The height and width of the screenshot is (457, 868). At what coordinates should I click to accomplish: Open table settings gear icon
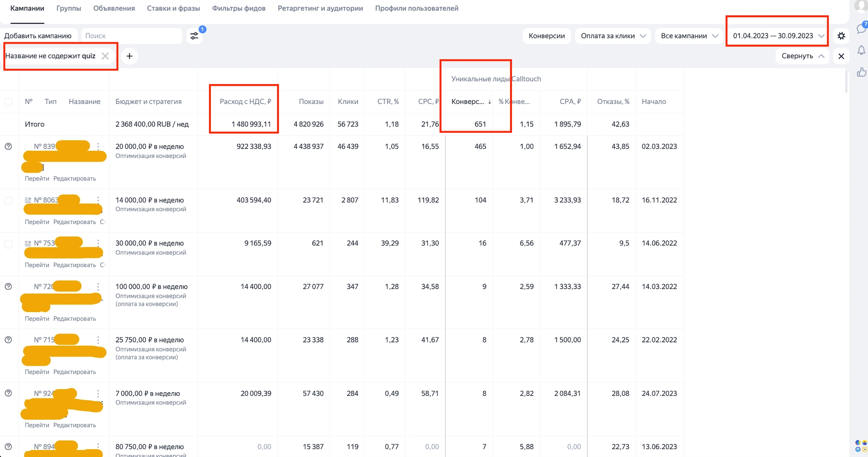point(841,36)
